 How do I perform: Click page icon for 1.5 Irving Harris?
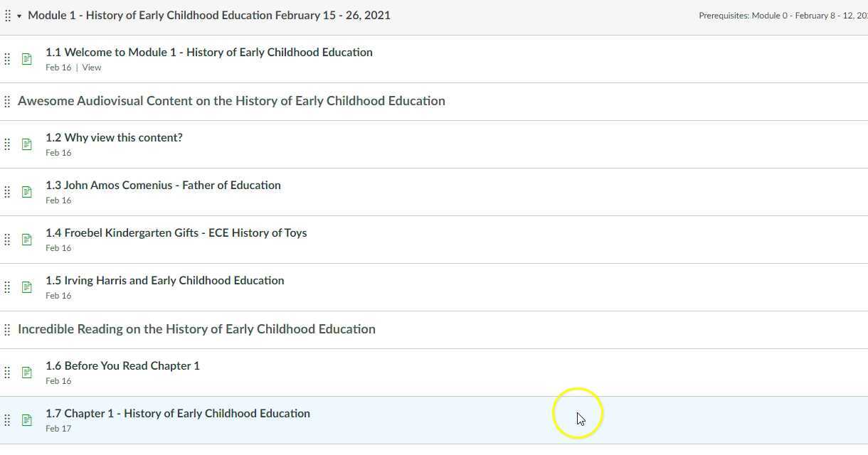pos(27,287)
